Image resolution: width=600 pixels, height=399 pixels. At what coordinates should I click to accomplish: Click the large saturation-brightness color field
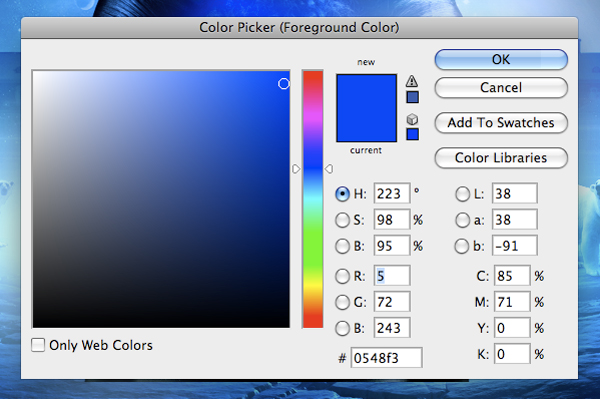click(x=161, y=199)
